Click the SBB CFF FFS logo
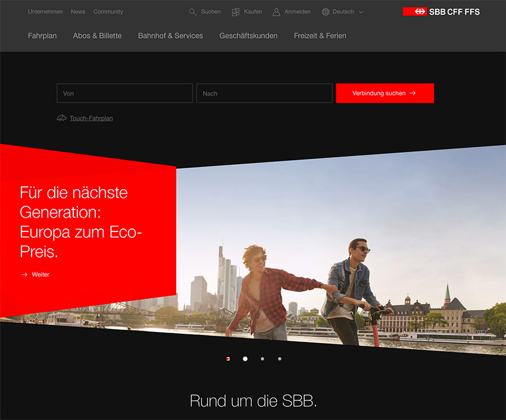The height and width of the screenshot is (420, 506). click(x=441, y=12)
